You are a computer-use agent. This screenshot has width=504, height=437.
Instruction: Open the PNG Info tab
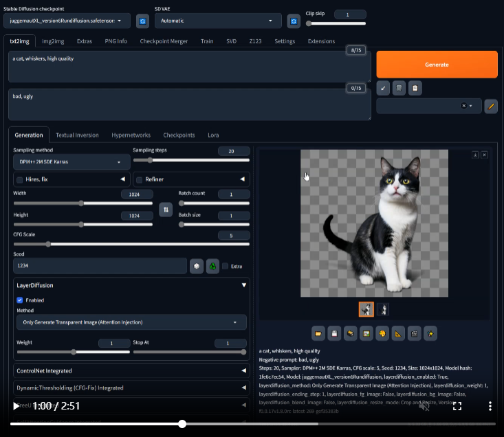(x=116, y=41)
